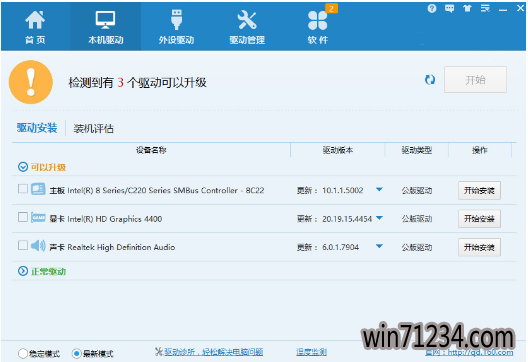Select the 稳定模式 radio button
Image resolution: width=528 pixels, height=362 pixels.
tap(23, 354)
